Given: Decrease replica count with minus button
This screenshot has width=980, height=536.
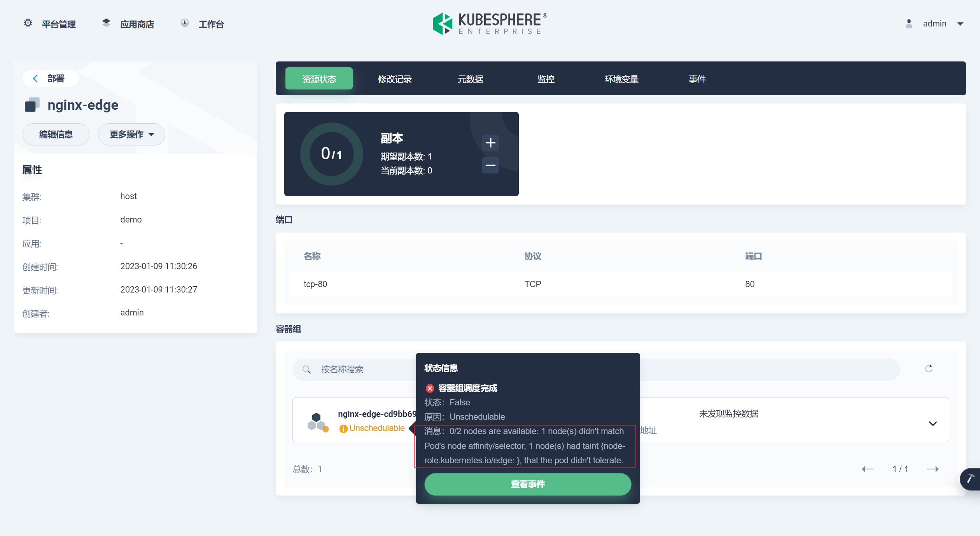Looking at the screenshot, I should [x=490, y=165].
